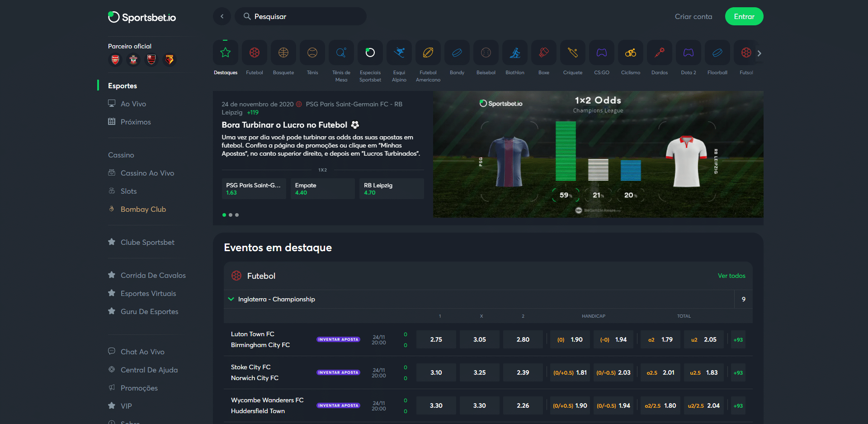868x424 pixels.
Task: Select the Destaques tab
Action: [x=226, y=57]
